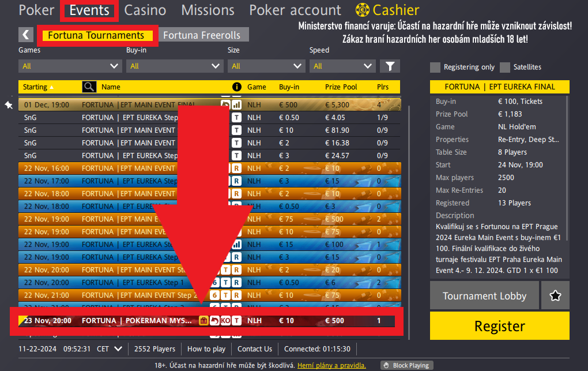
Task: Click the R icon in the 22 Nov 17:00 row
Action: [236, 181]
